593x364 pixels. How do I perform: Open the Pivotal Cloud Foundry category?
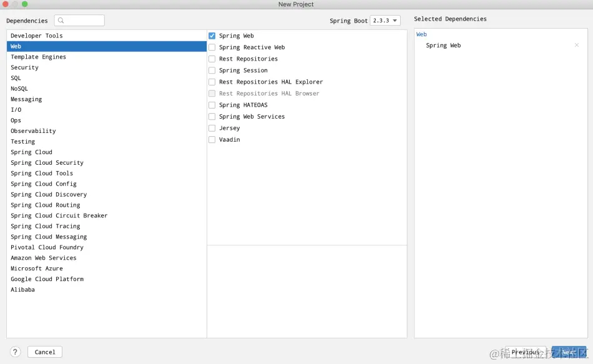pyautogui.click(x=107, y=247)
